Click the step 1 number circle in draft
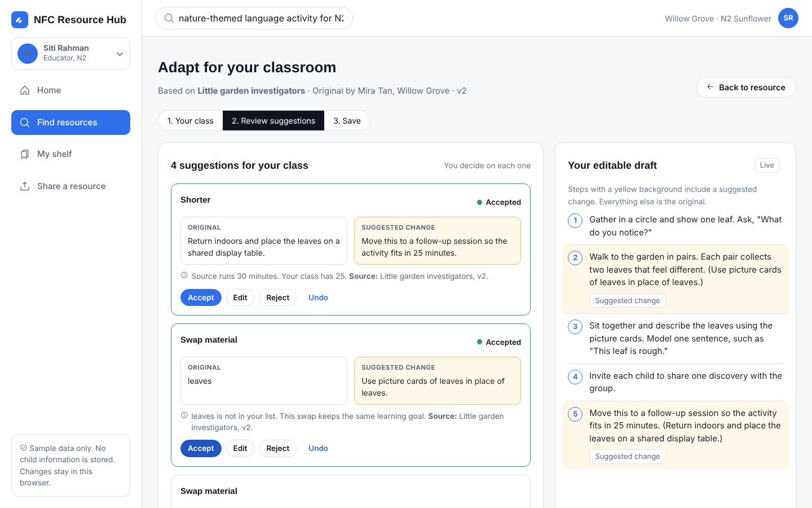812x508 pixels. [575, 220]
